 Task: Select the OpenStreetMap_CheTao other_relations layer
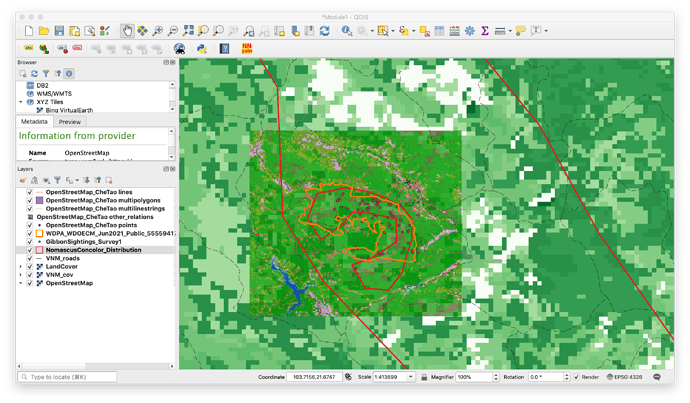click(x=95, y=217)
